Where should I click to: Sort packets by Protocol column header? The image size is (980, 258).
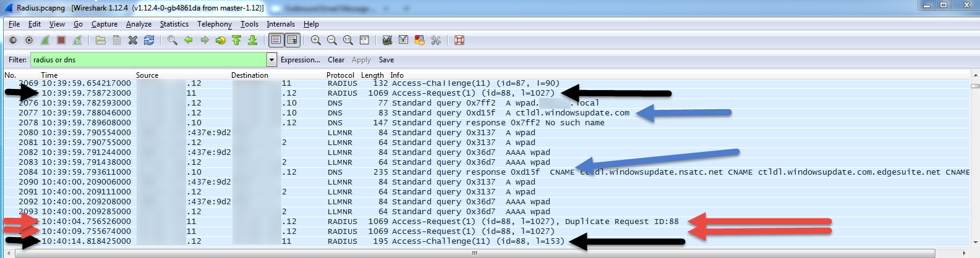[x=340, y=75]
